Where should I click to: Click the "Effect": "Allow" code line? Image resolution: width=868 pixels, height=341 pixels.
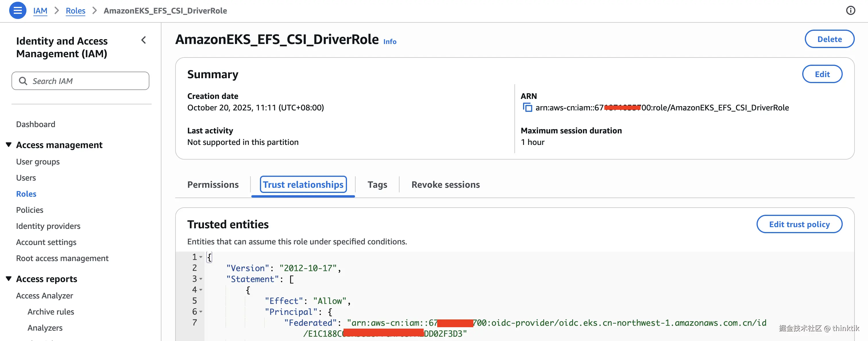pos(308,301)
